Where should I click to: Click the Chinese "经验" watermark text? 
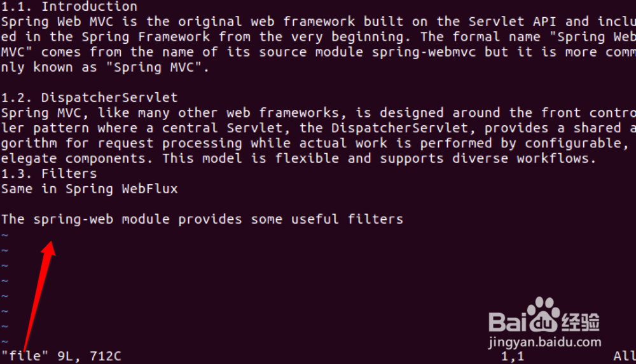[581, 321]
